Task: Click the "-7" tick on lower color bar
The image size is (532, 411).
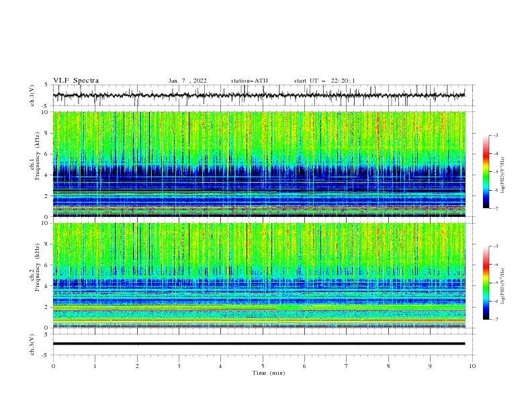Action: pos(496,320)
